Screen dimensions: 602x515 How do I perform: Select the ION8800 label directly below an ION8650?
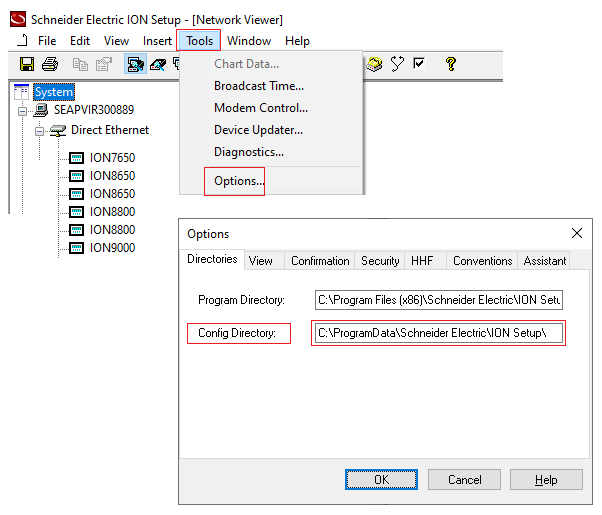[112, 212]
